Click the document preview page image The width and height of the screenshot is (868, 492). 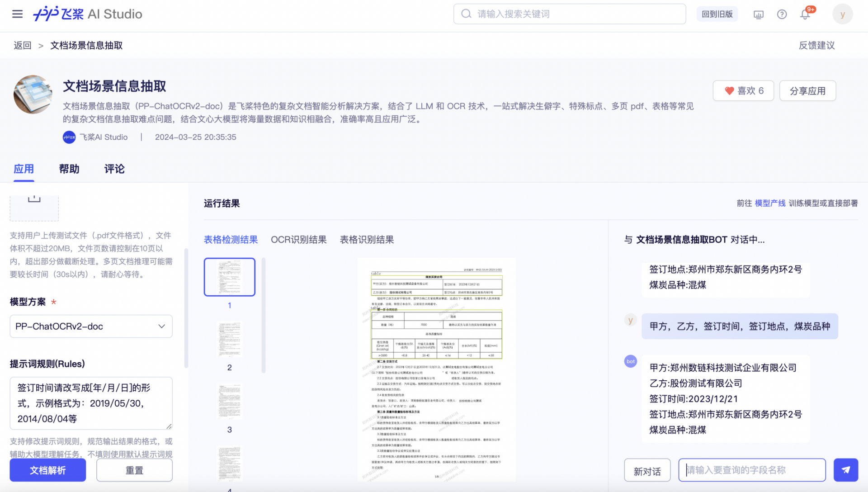point(437,369)
